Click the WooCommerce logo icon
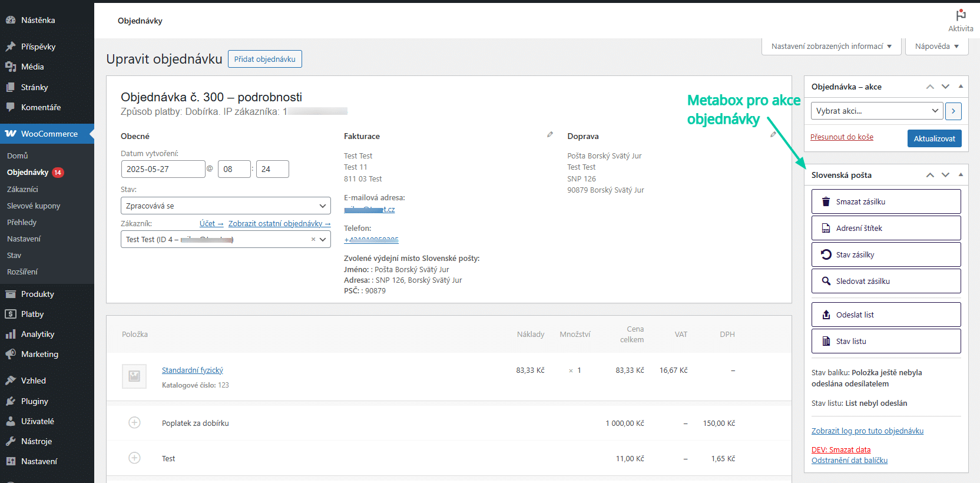The width and height of the screenshot is (980, 483). [11, 134]
